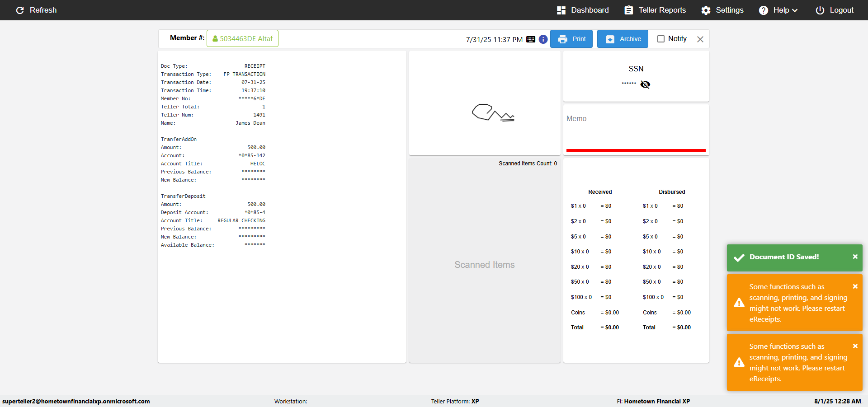Click the signature image thumbnail
Screen dimensions: 868x407
[493, 112]
